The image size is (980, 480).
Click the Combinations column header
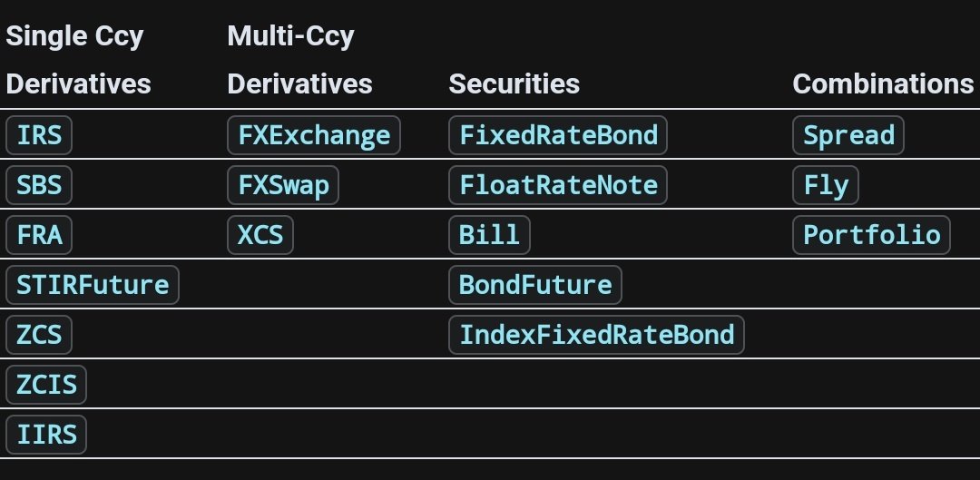tap(883, 83)
